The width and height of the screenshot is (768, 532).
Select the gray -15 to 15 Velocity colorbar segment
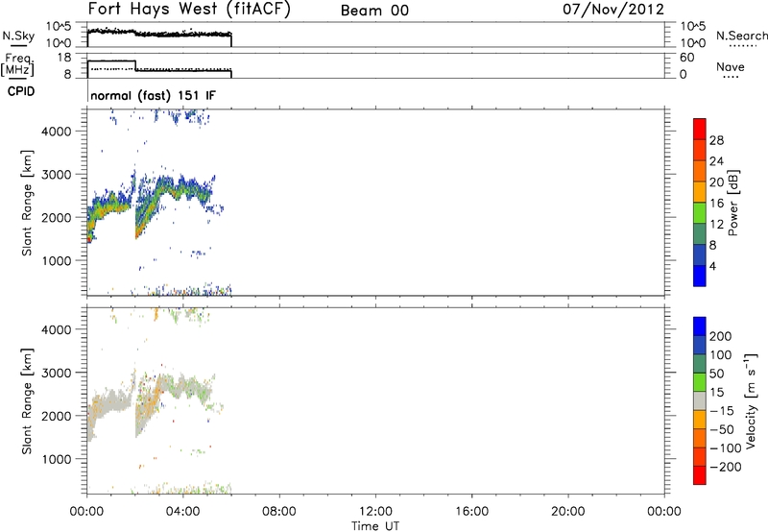coord(700,400)
